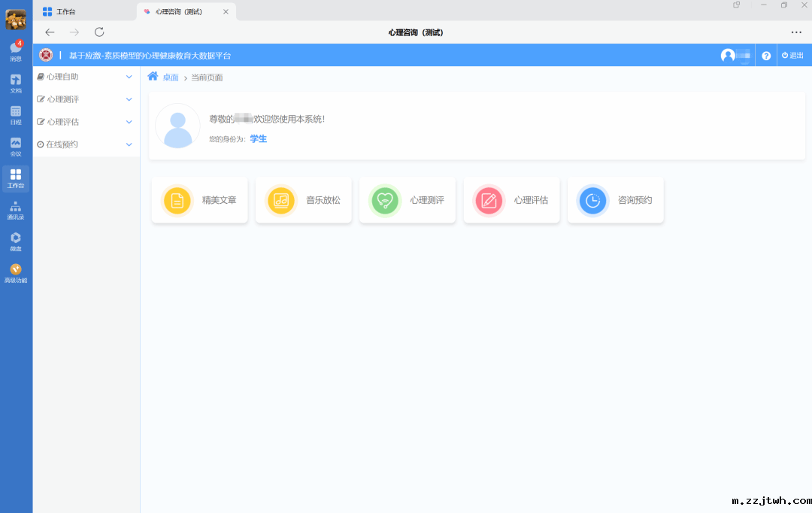812x513 pixels.
Task: Open the 消息 messages icon in sidebar
Action: click(16, 50)
